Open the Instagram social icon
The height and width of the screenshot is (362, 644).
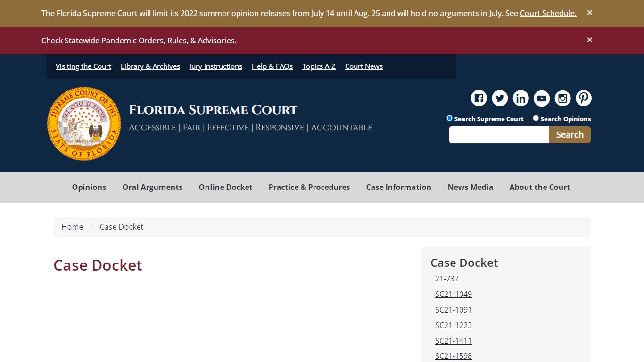562,98
